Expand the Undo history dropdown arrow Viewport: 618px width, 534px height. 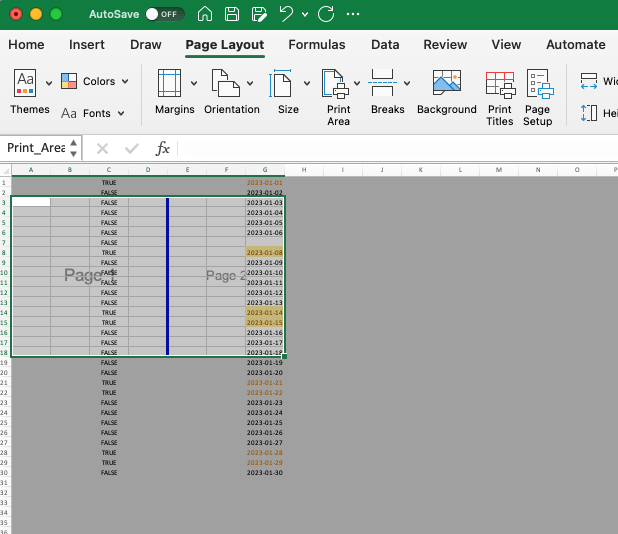click(305, 15)
